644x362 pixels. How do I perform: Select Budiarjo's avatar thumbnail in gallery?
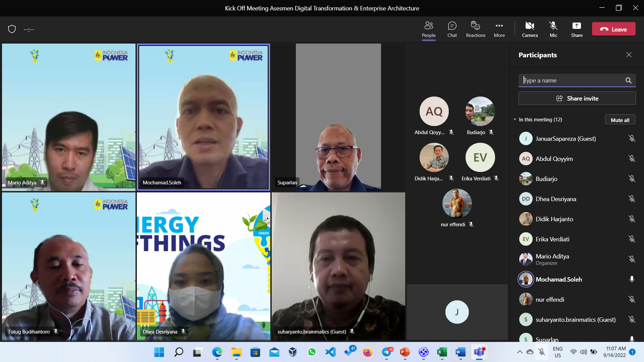[480, 111]
